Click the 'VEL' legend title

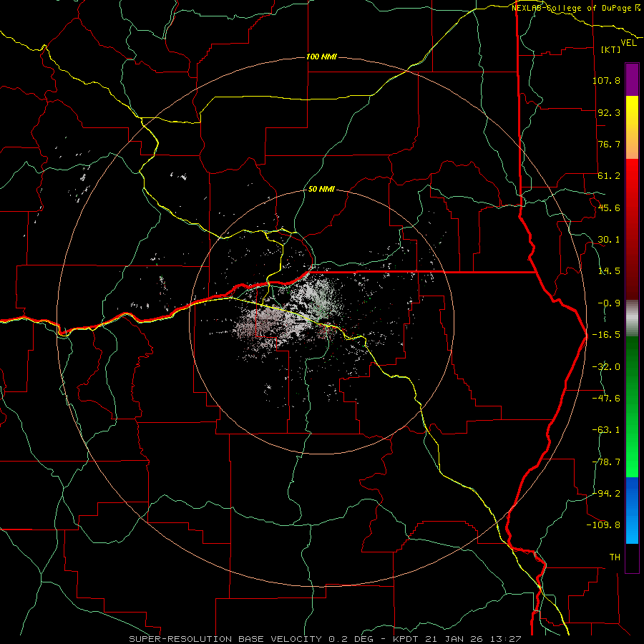click(x=628, y=43)
